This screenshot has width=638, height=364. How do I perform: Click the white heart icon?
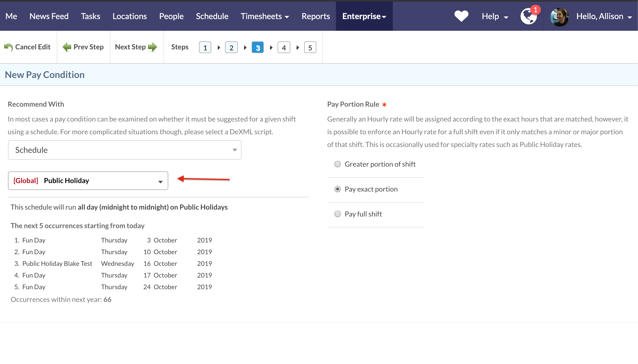pyautogui.click(x=461, y=16)
